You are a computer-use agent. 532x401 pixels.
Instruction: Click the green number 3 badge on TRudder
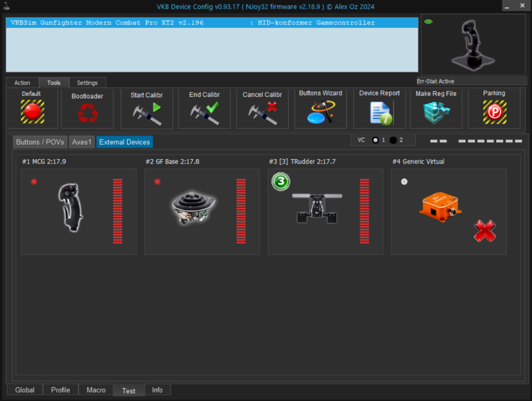(280, 182)
